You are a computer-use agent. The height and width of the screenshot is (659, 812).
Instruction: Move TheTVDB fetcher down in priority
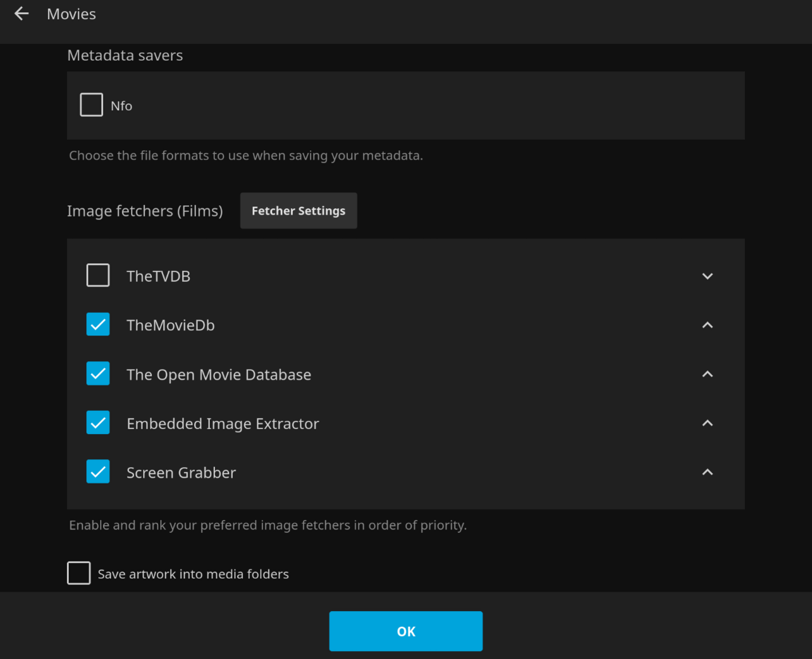pyautogui.click(x=707, y=276)
